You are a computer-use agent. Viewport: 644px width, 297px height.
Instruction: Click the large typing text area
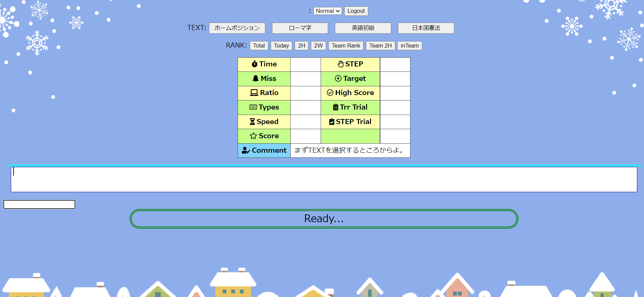(324, 179)
